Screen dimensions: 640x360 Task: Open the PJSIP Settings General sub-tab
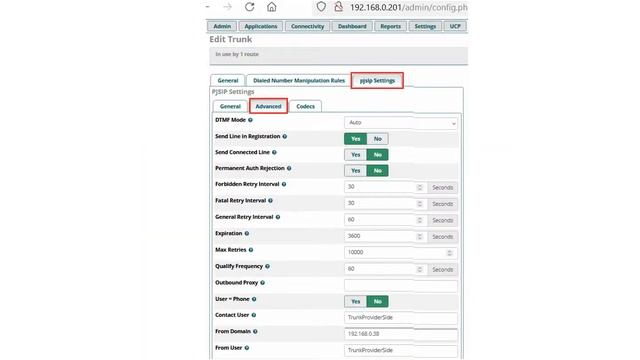(x=230, y=106)
